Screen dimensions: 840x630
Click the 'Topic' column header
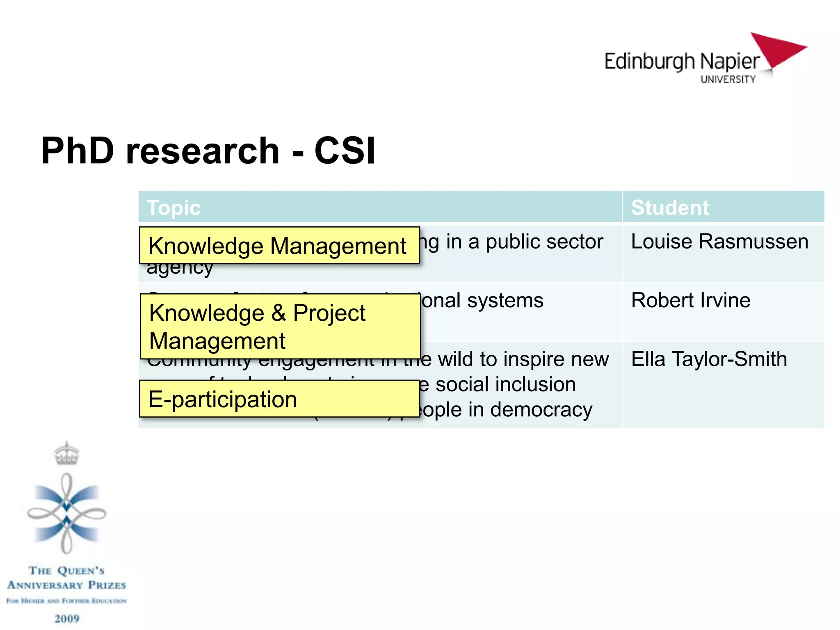point(380,207)
